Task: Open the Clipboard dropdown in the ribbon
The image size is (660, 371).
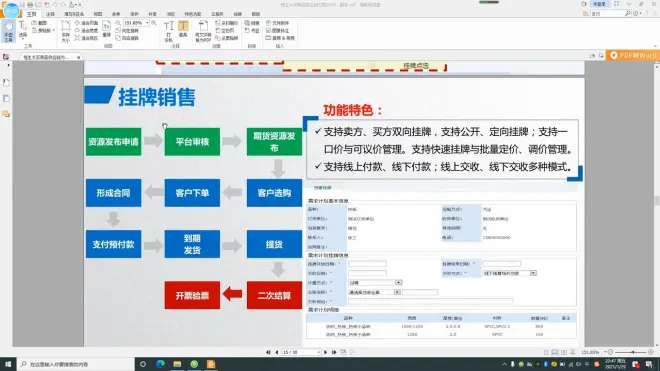Action: (x=43, y=30)
